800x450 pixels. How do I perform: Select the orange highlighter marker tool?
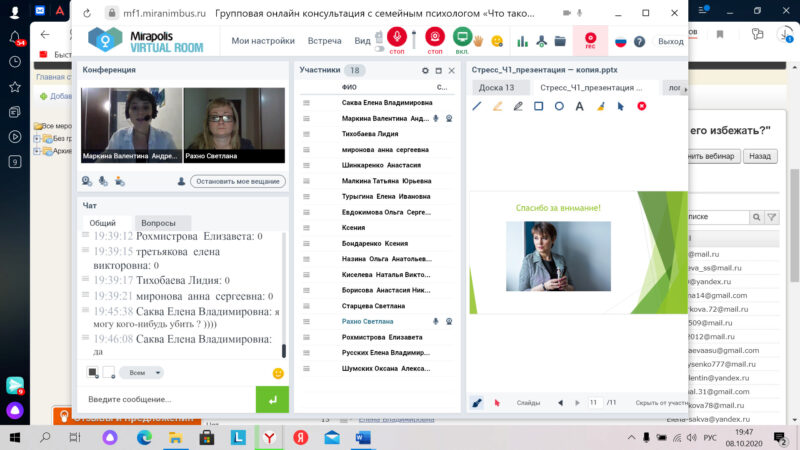[x=497, y=106]
